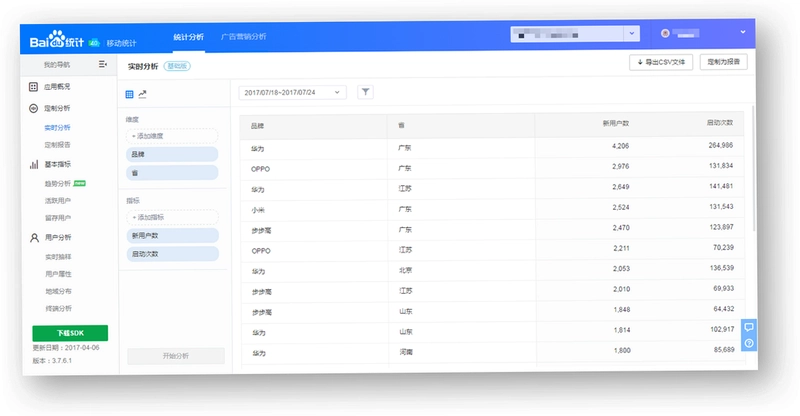Click the 基础版 badge
The image size is (800, 416).
click(177, 66)
